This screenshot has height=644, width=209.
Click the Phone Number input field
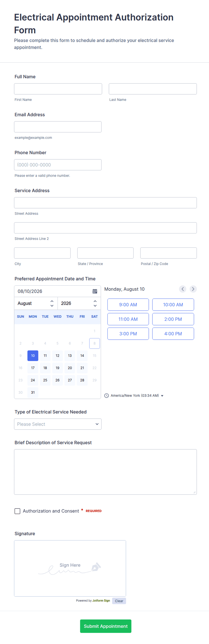(58, 165)
